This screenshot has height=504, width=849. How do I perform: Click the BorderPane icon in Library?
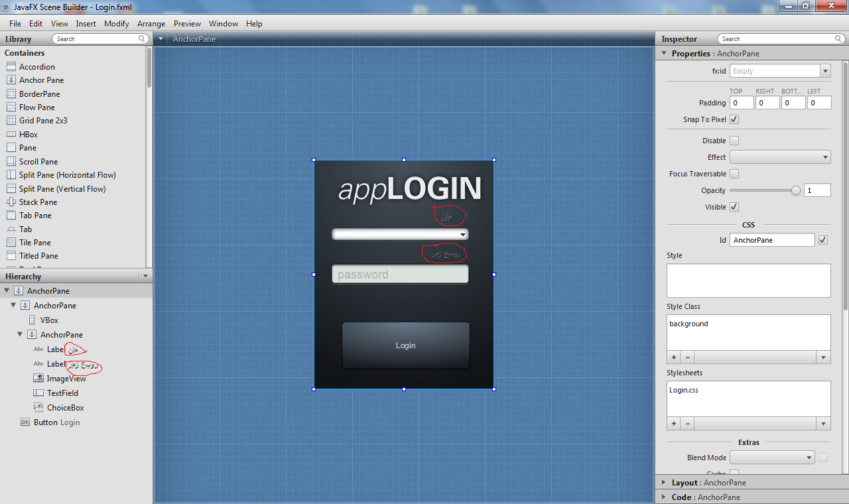[11, 94]
